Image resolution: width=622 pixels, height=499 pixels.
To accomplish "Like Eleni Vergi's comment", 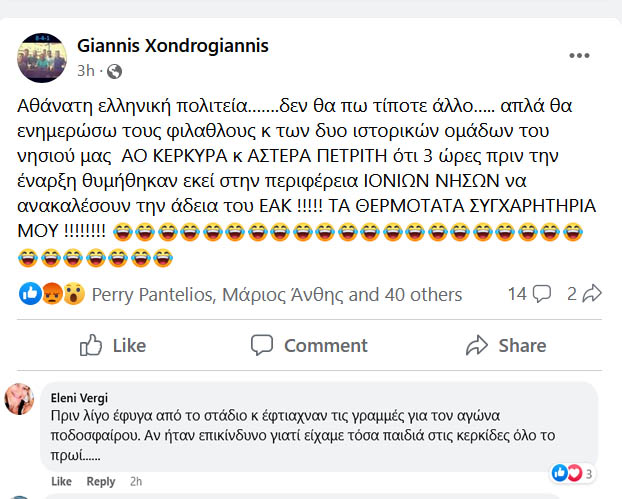I will [63, 481].
